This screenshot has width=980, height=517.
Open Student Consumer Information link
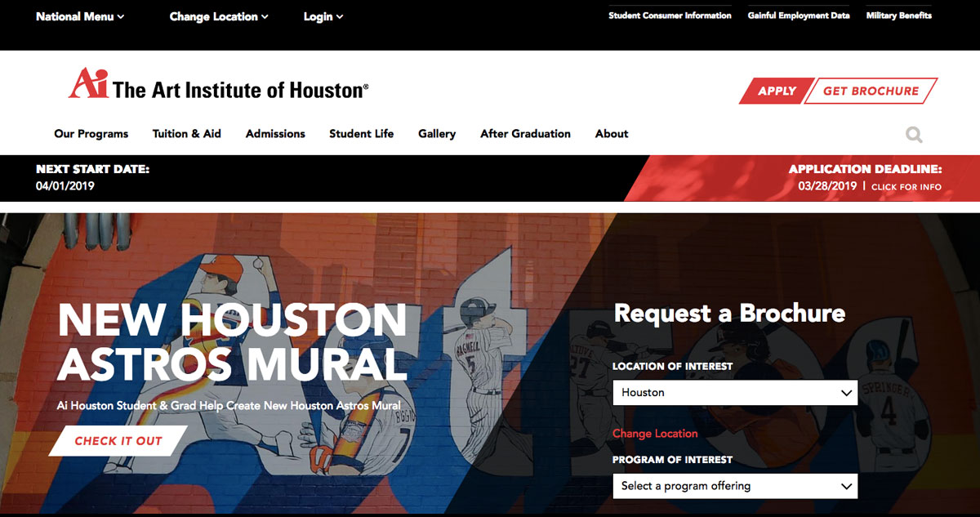[670, 16]
